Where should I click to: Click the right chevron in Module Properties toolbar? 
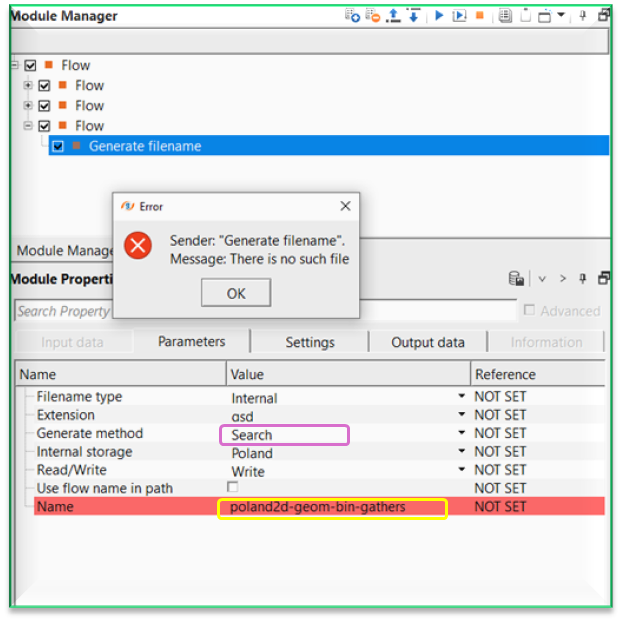[562, 278]
